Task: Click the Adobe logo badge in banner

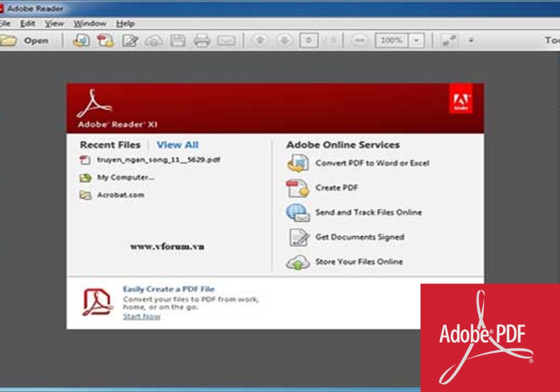Action: pyautogui.click(x=461, y=99)
